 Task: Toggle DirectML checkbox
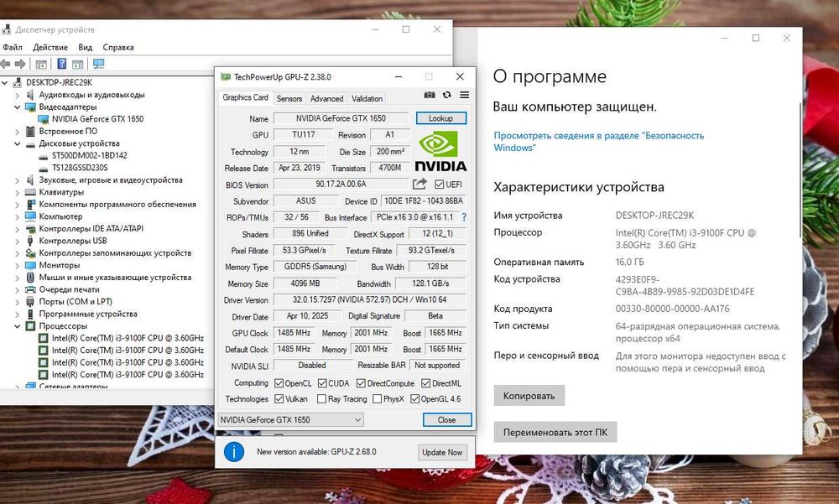click(426, 383)
